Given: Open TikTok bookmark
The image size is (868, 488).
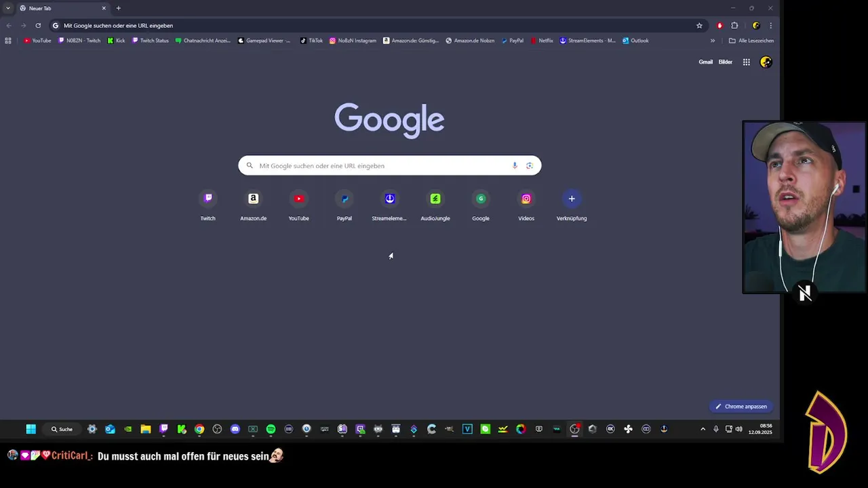Looking at the screenshot, I should tap(311, 41).
